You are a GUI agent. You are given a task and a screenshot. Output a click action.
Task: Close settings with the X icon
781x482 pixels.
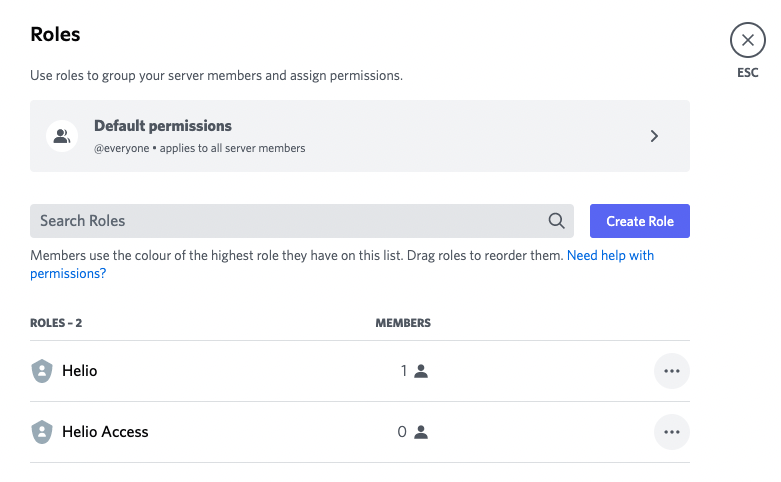747,41
